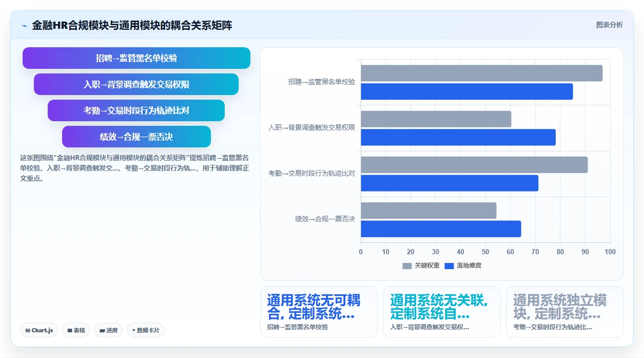The image size is (644, 358).
Task: Toggle the 关键权重 legend entry
Action: point(421,266)
